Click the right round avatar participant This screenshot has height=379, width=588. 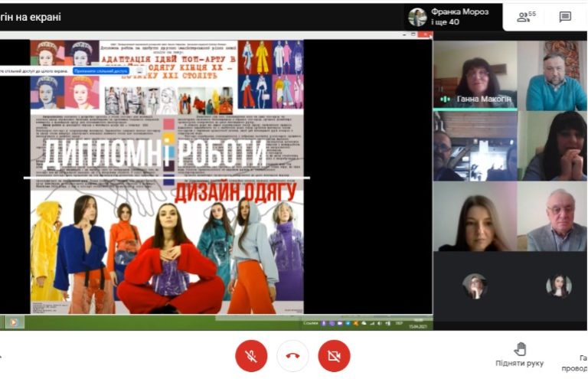pyautogui.click(x=559, y=286)
